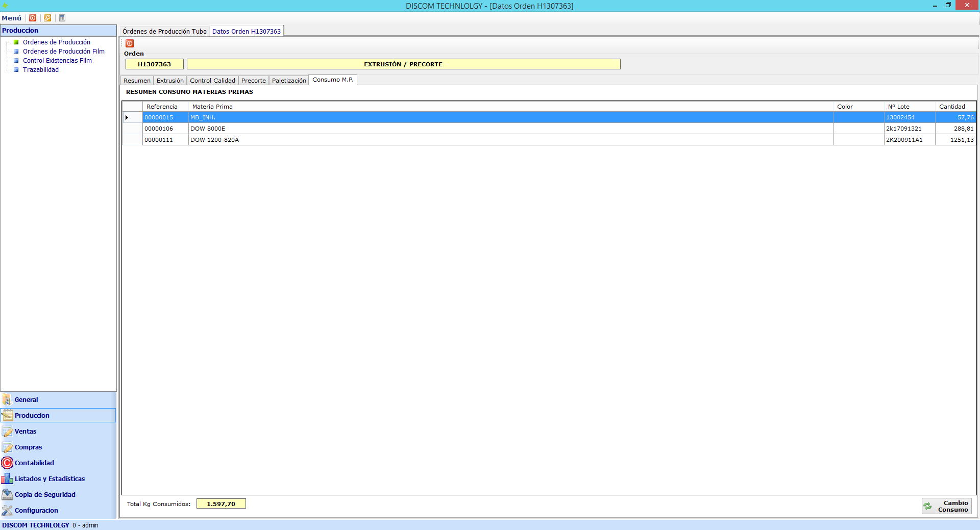Open the Paletización tab
Image resolution: width=980 pixels, height=530 pixels.
[x=289, y=81]
